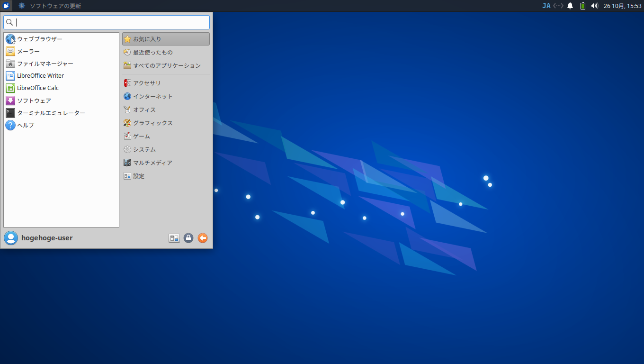The width and height of the screenshot is (644, 364).
Task: Click the JA input method indicator
Action: tap(546, 6)
